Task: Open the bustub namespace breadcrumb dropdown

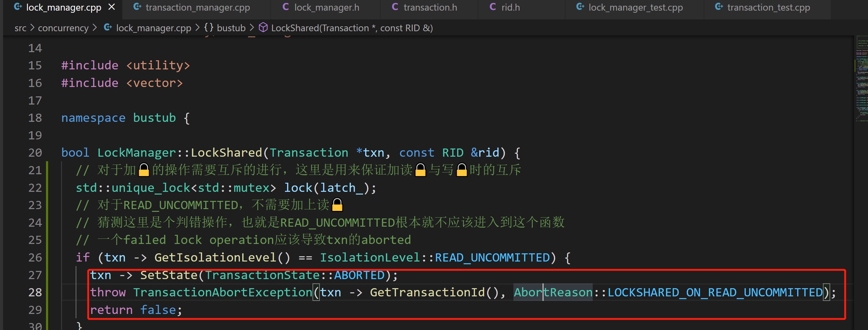Action: click(231, 28)
